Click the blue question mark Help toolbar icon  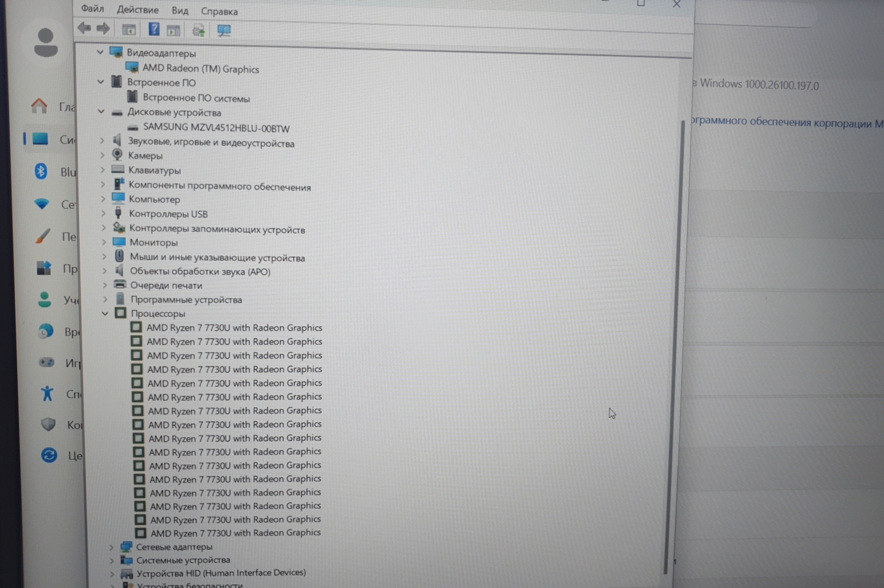coord(154,29)
